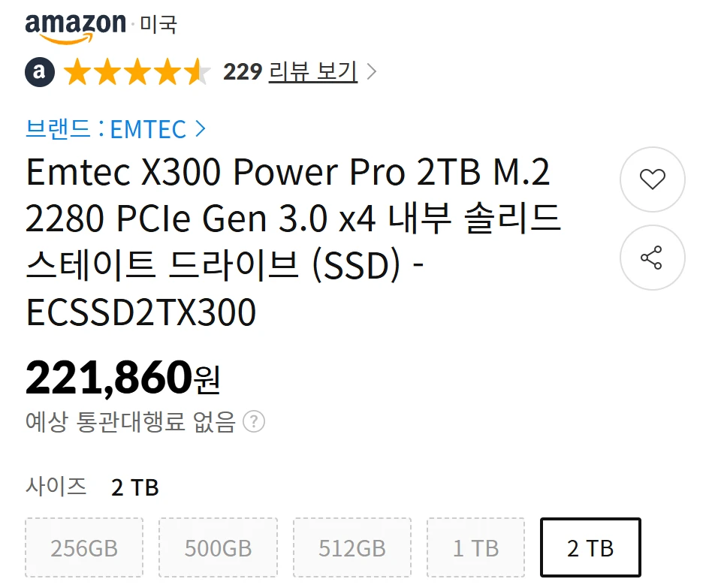Click the dark circular 'a' badge
The height and width of the screenshot is (588, 712).
pos(40,72)
